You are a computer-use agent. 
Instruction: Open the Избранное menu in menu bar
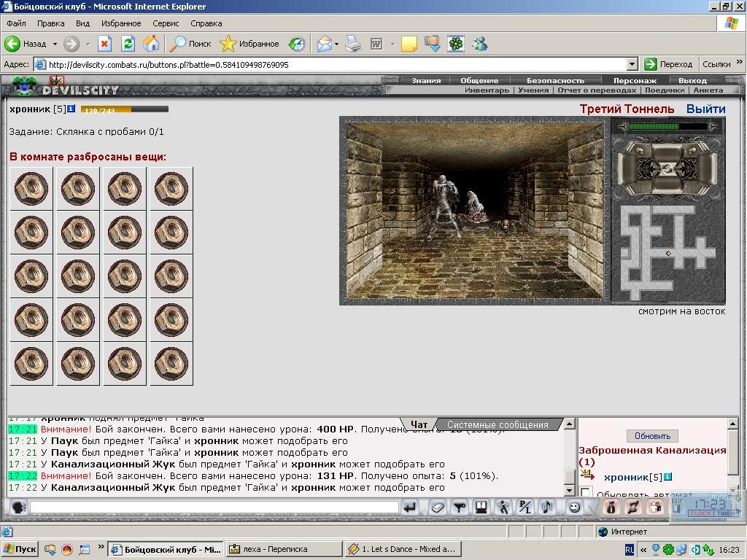coord(121,23)
